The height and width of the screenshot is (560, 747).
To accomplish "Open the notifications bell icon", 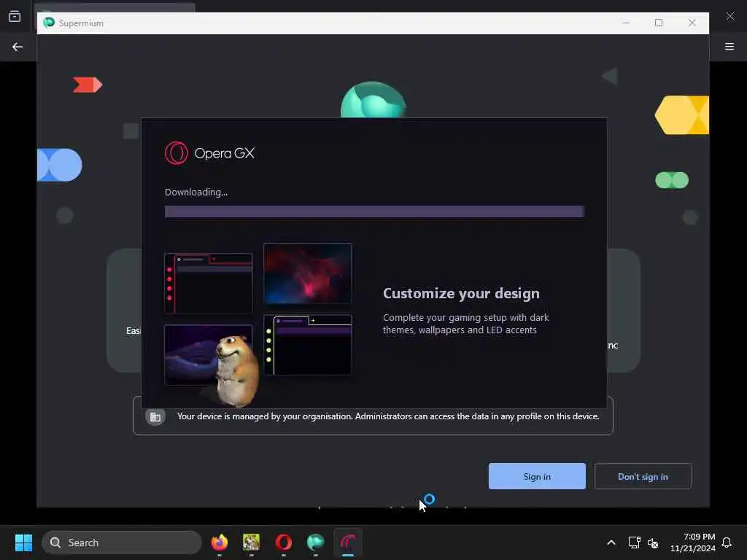I will coord(727,542).
